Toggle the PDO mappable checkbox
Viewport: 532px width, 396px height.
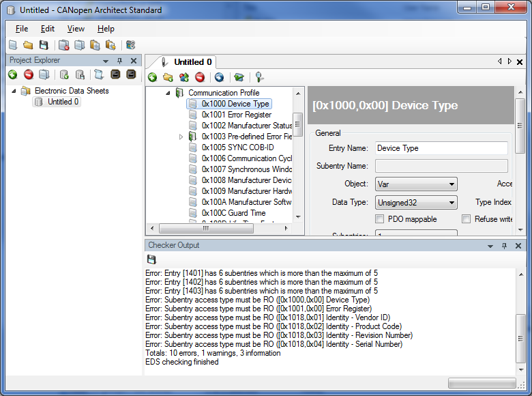pyautogui.click(x=379, y=219)
